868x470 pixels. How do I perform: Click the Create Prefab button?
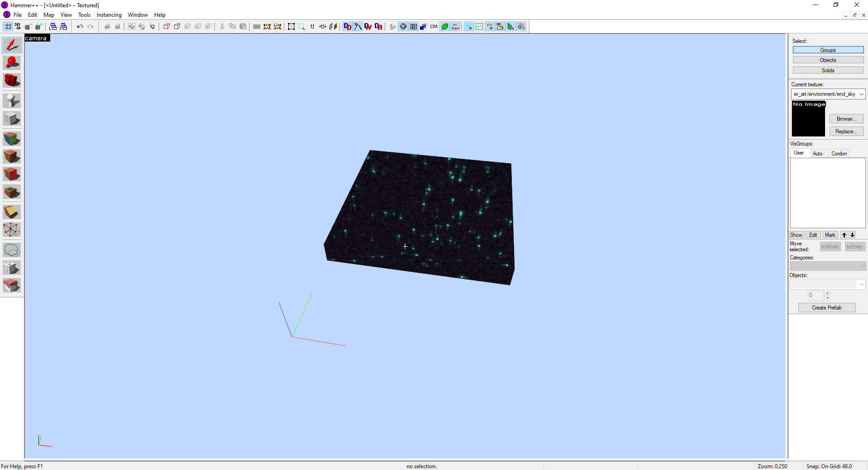tap(826, 307)
